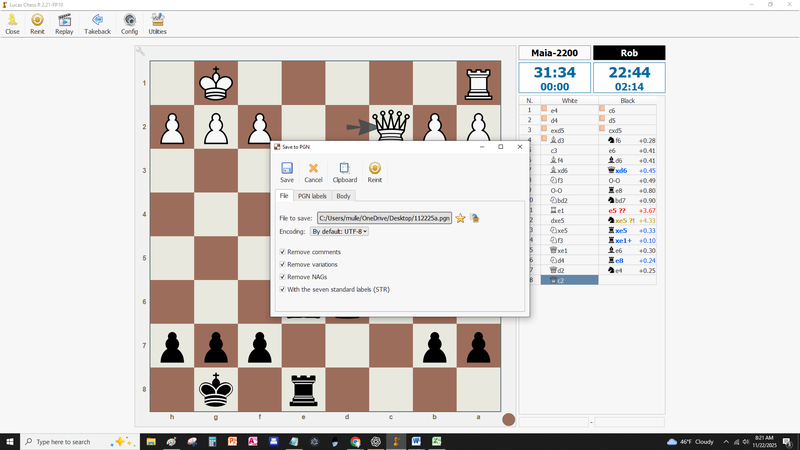Screen dimensions: 800x450
Task: Open Replay from the main toolbar
Action: click(64, 24)
